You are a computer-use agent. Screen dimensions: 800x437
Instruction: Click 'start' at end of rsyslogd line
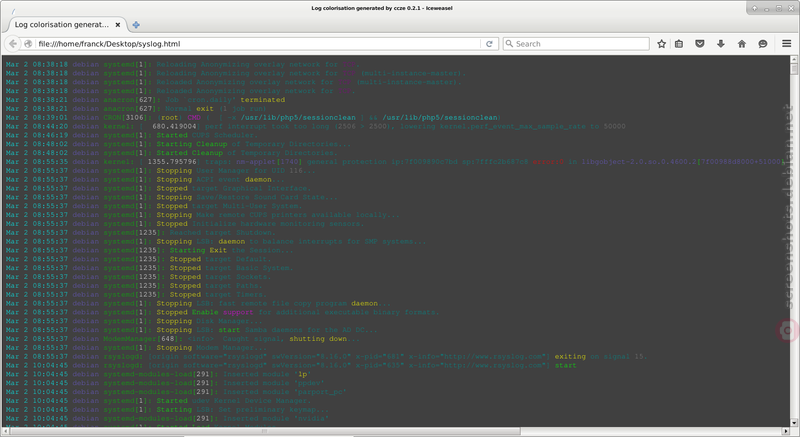click(x=565, y=365)
